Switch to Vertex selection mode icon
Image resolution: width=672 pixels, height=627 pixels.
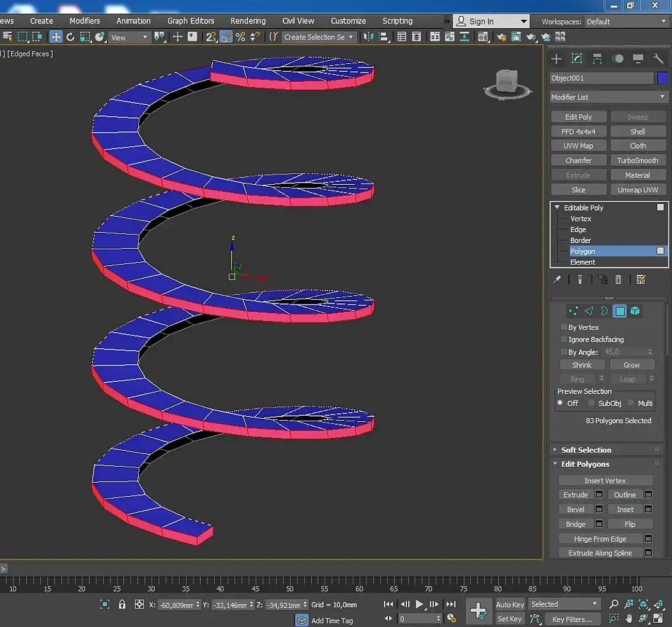coord(573,311)
